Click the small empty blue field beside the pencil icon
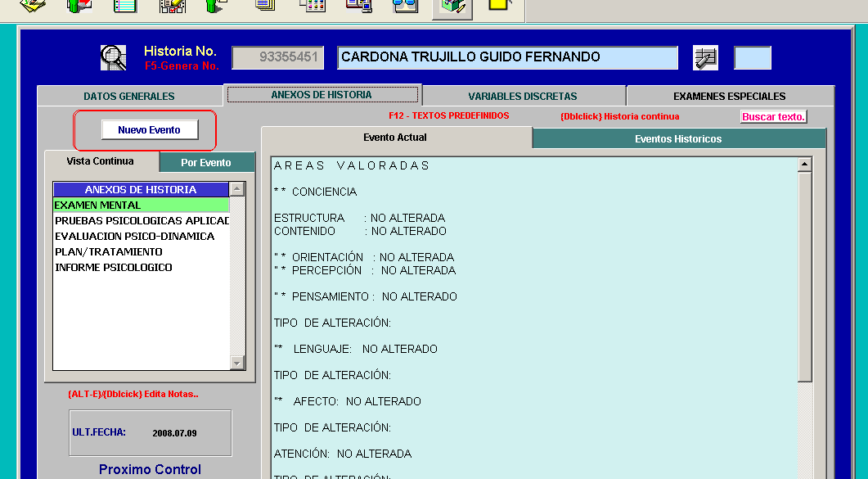868x479 pixels. click(x=753, y=57)
